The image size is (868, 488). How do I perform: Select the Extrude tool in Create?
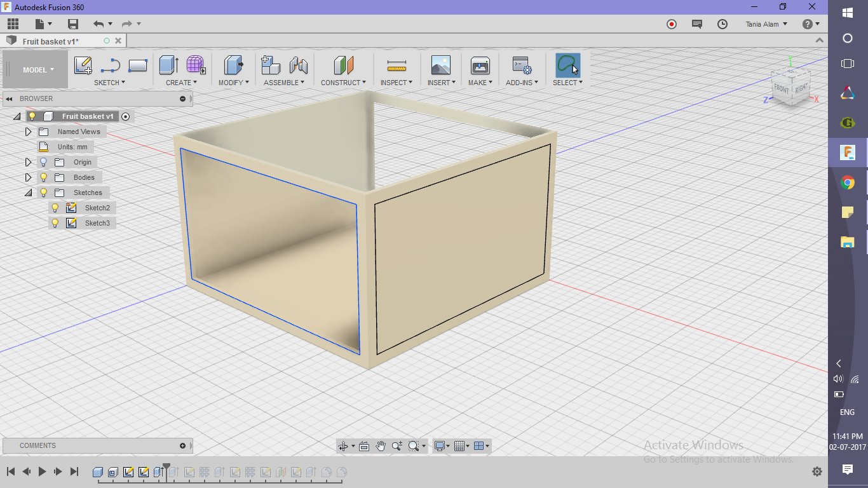(168, 65)
